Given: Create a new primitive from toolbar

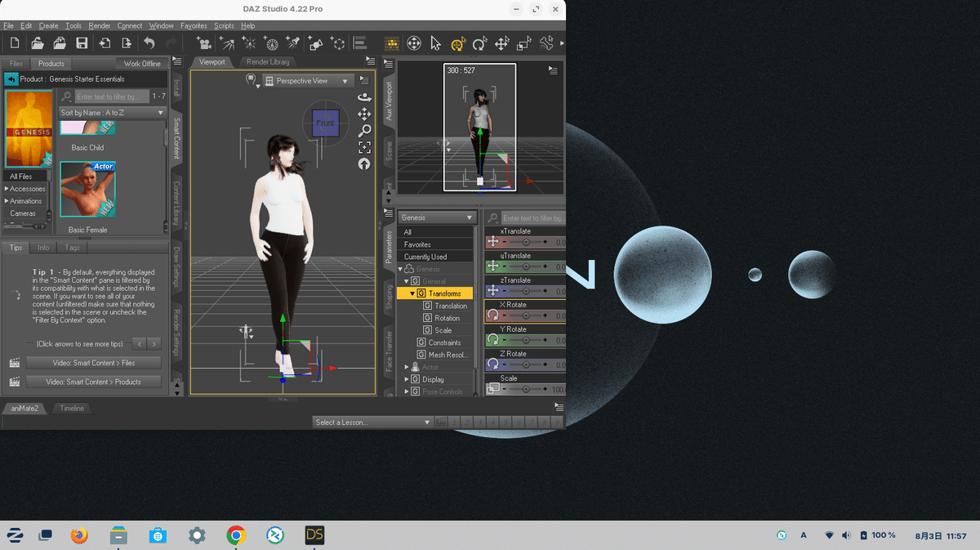Looking at the screenshot, I should [x=315, y=43].
